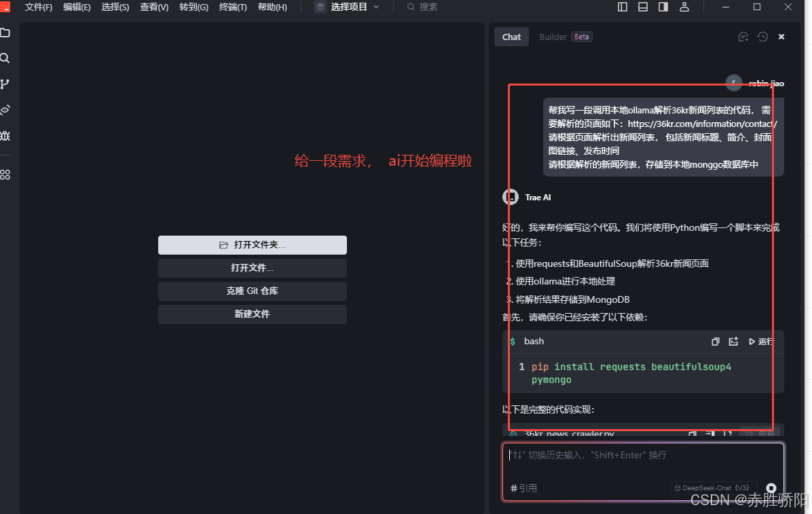Insert bash code into terminal icon
The height and width of the screenshot is (514, 812).
[x=733, y=342]
